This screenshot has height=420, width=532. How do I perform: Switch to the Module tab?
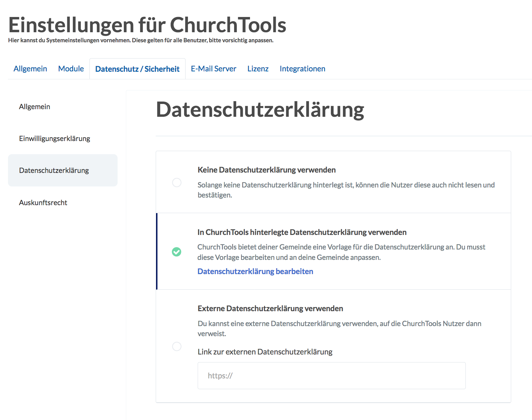tap(71, 69)
